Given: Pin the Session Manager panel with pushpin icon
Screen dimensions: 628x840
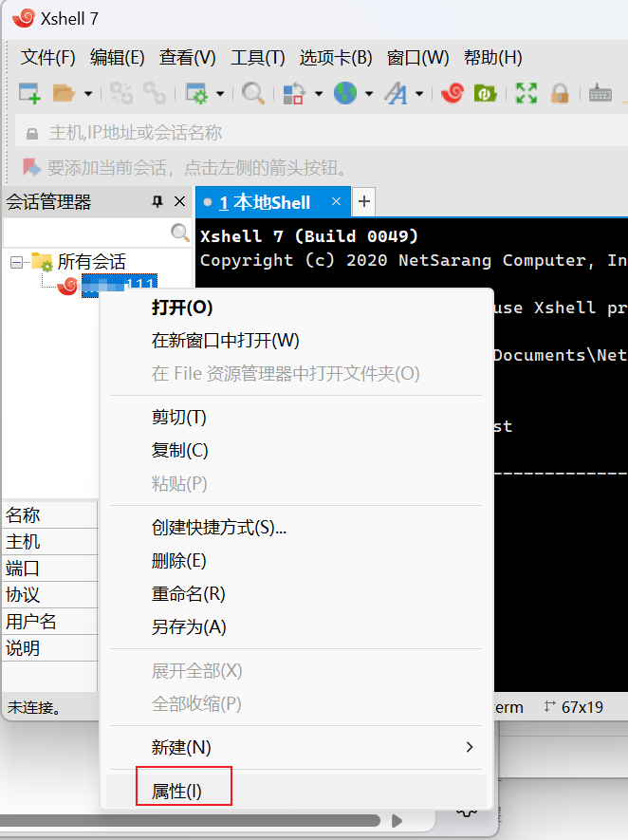Looking at the screenshot, I should [x=157, y=201].
